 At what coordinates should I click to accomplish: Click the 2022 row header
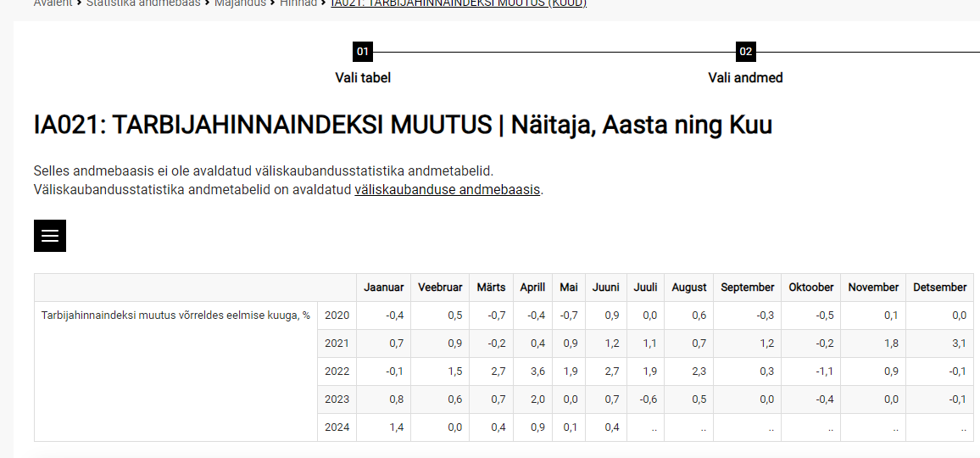pyautogui.click(x=337, y=371)
